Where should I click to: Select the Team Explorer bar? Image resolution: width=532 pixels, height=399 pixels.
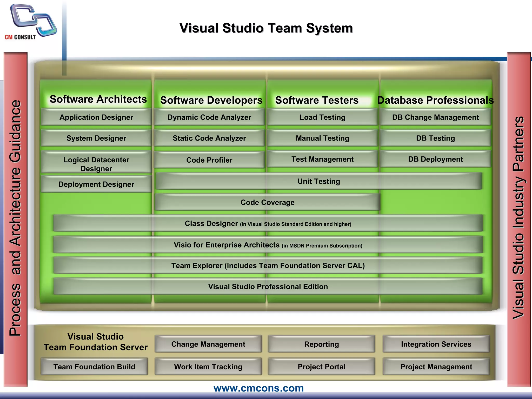tap(268, 265)
